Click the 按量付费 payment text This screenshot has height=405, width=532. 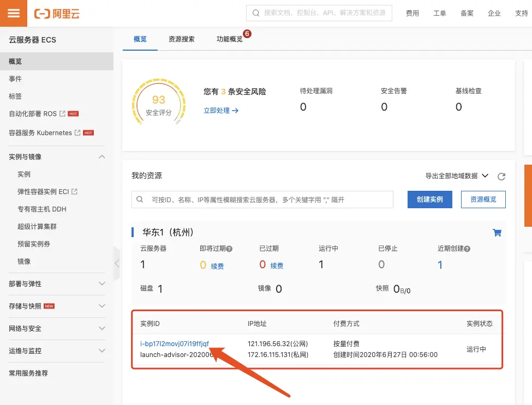[x=346, y=343]
